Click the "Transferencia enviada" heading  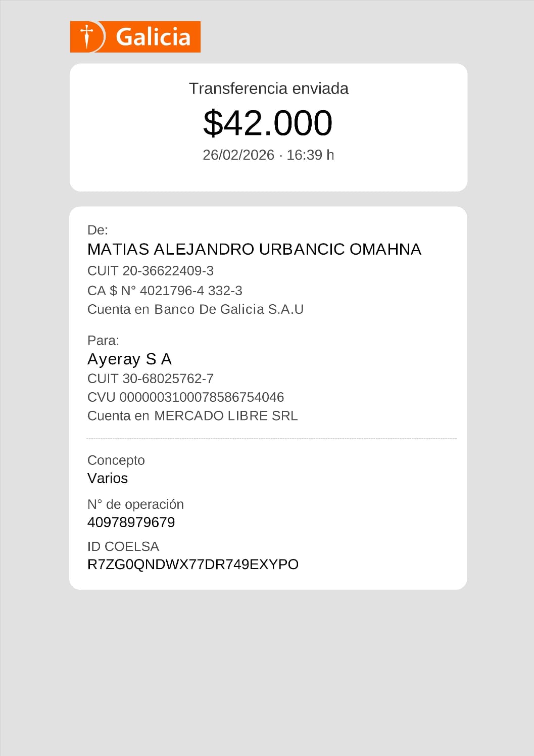[x=268, y=88]
